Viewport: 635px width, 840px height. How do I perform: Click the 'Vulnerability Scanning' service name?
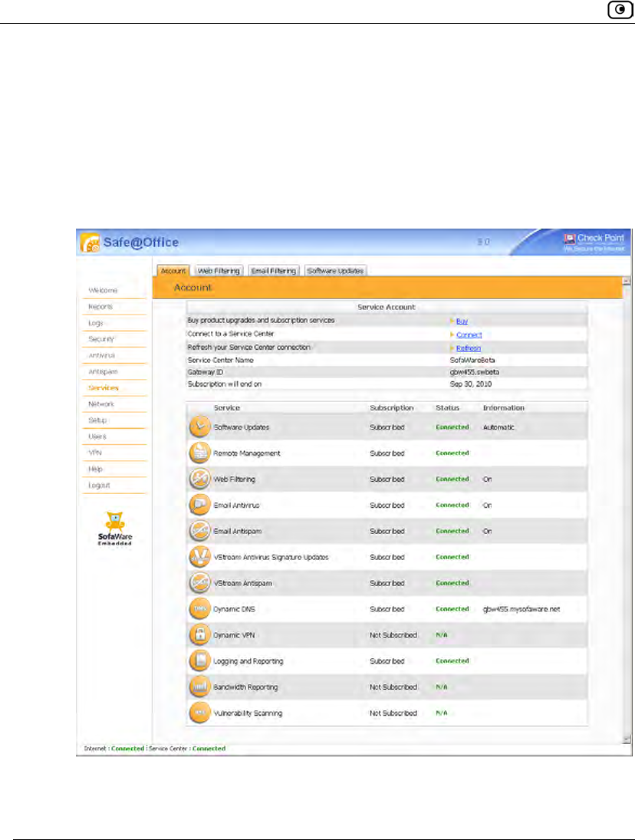(248, 713)
